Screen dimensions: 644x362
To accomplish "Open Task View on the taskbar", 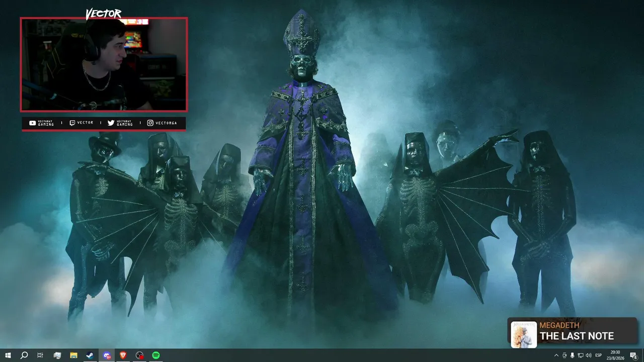I will tap(40, 355).
